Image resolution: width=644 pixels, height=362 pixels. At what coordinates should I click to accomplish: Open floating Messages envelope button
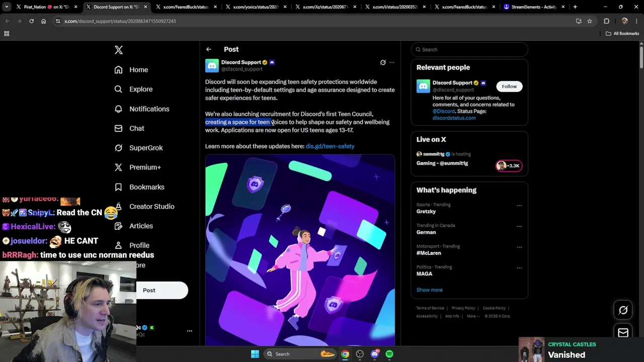(623, 332)
